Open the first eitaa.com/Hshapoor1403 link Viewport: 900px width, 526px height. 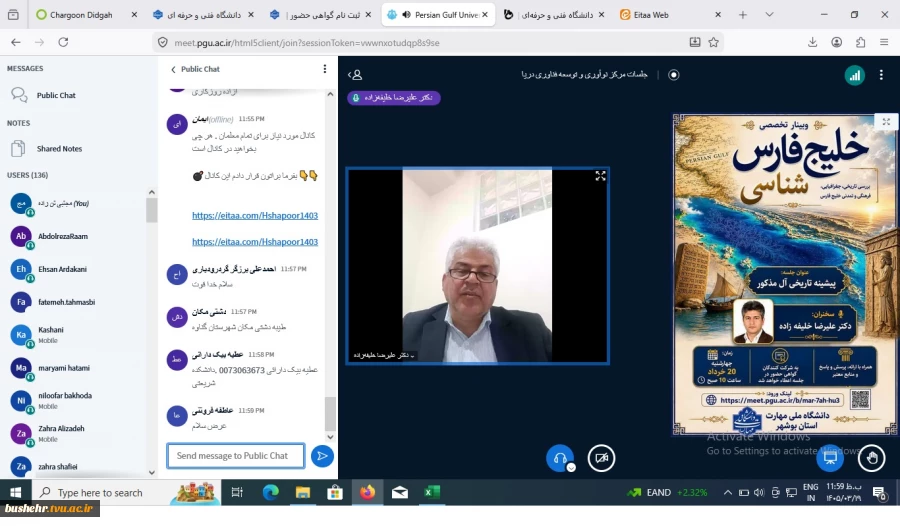click(255, 215)
